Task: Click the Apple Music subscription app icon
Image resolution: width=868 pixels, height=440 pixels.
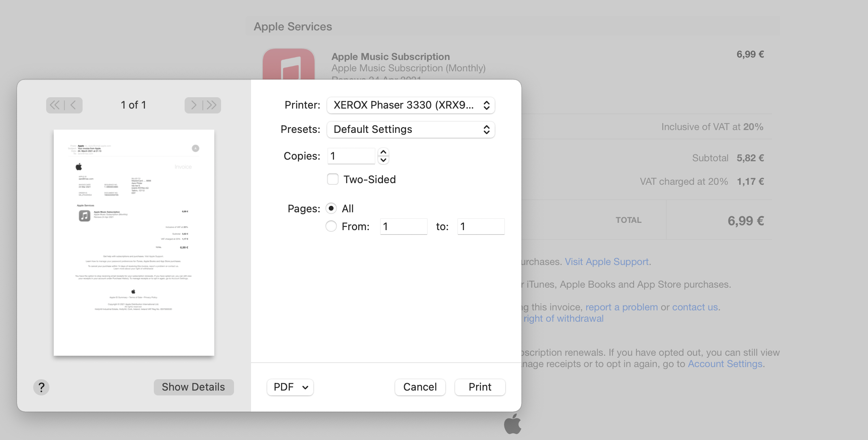Action: coord(289,65)
